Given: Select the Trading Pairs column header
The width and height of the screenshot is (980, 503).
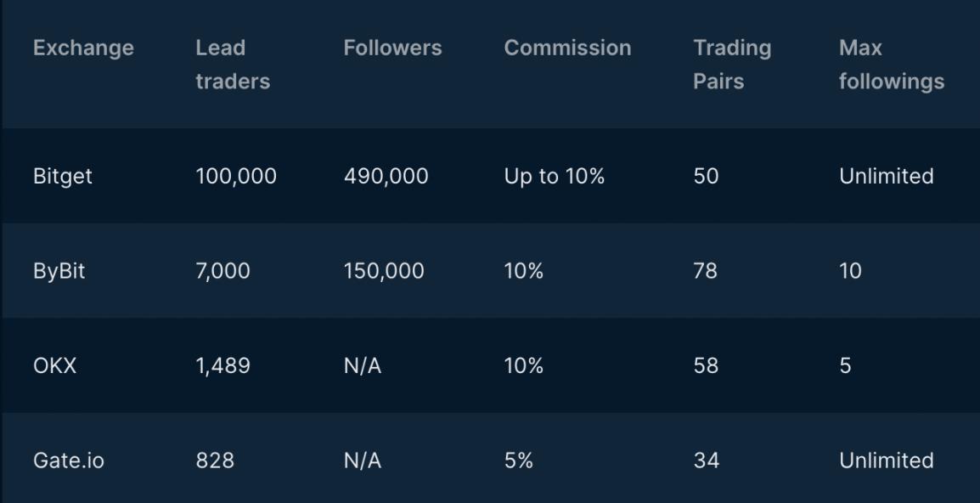Looking at the screenshot, I should pyautogui.click(x=731, y=65).
